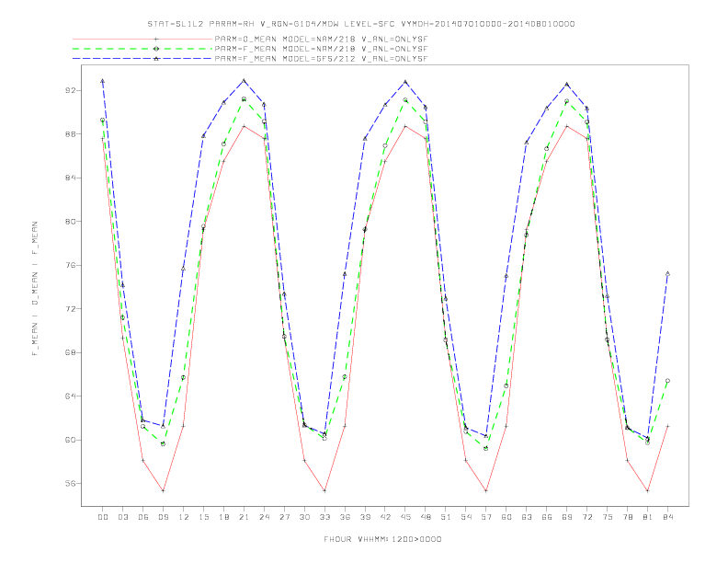
Task: Click the x-axis tick label 03
Action: pyautogui.click(x=122, y=517)
